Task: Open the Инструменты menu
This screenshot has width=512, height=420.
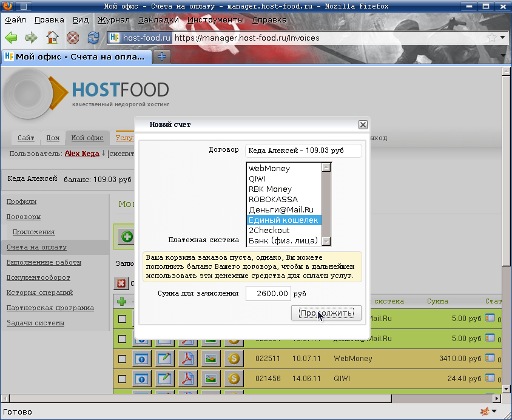Action: click(215, 20)
